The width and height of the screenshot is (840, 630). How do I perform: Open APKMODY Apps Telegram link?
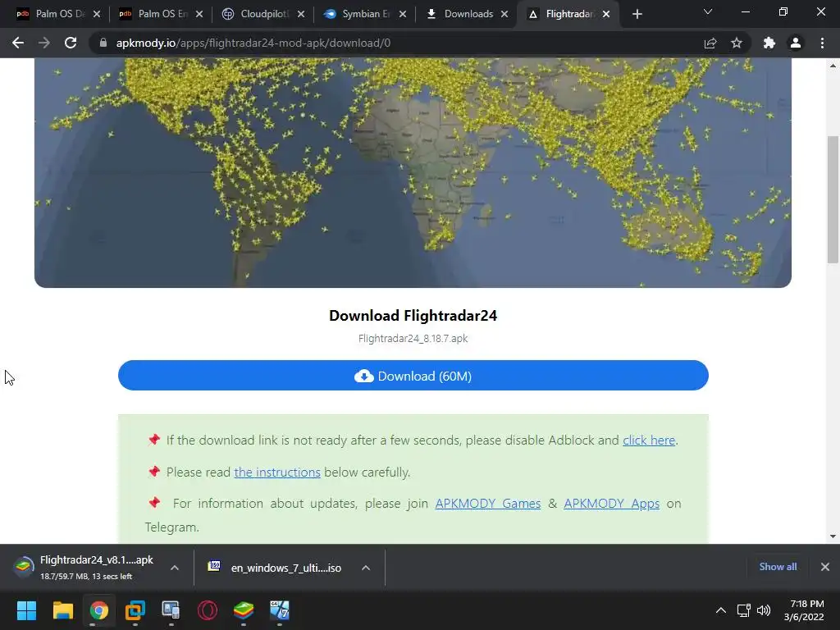click(612, 504)
